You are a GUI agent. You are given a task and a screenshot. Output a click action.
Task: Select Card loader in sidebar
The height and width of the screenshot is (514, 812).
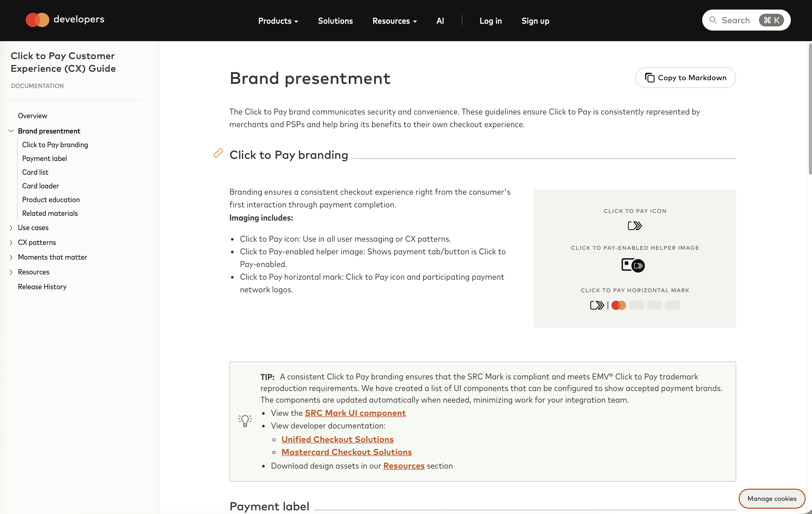[40, 186]
